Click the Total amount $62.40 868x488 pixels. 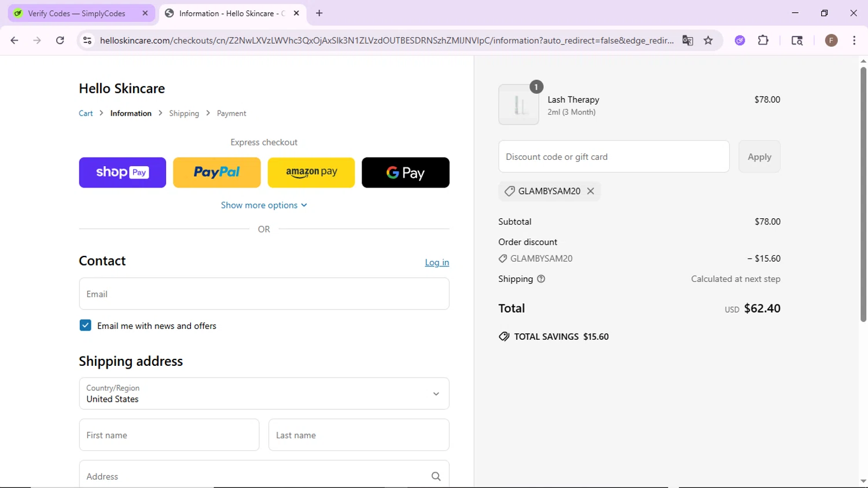pyautogui.click(x=762, y=309)
